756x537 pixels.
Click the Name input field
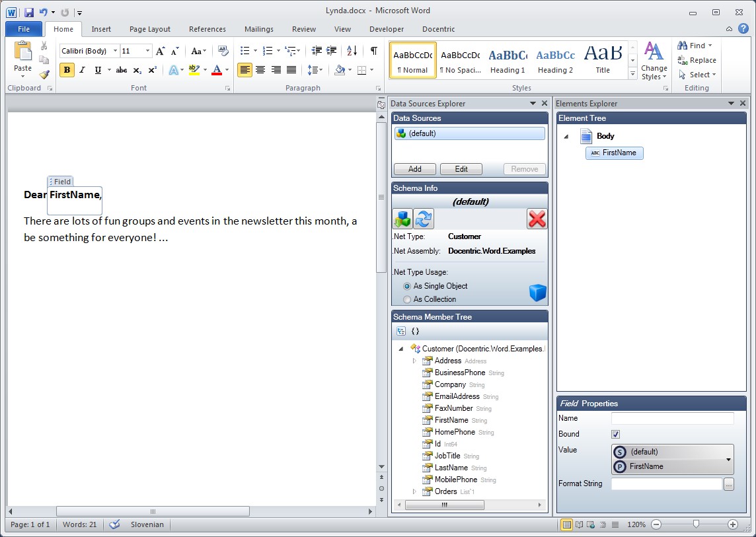(673, 418)
